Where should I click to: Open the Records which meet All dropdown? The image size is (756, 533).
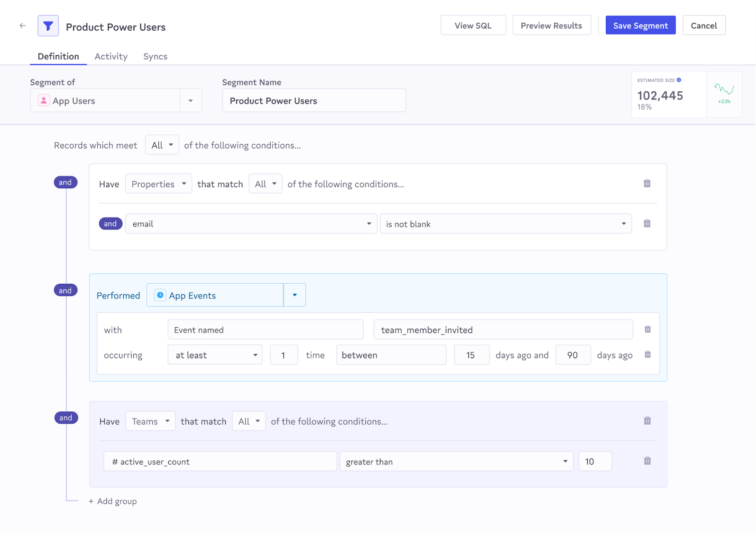(162, 145)
